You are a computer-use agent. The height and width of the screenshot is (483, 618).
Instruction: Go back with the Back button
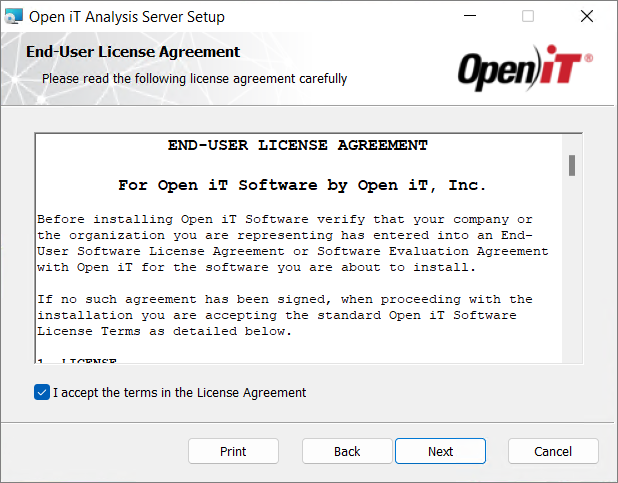[347, 451]
